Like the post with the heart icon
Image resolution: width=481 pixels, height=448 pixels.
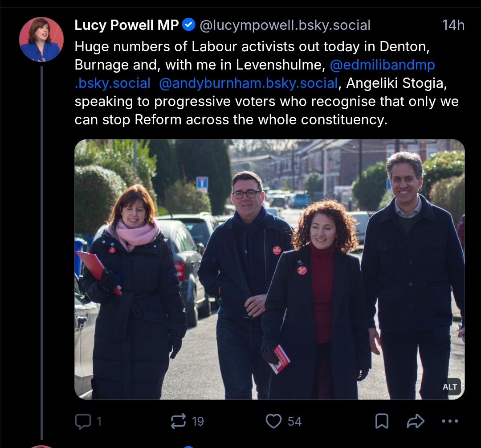(273, 421)
